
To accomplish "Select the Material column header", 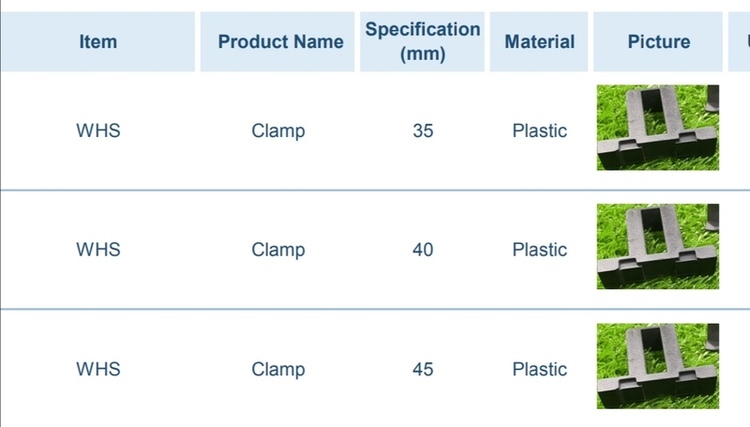I will [x=540, y=42].
